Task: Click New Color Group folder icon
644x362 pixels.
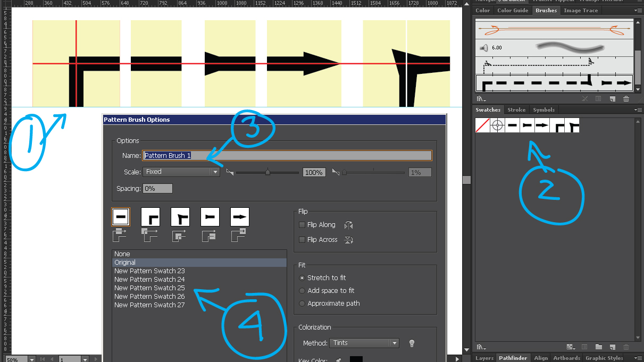Action: point(598,347)
